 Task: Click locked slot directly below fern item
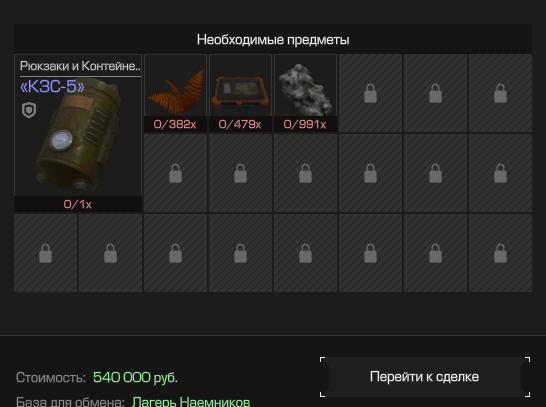point(176,173)
